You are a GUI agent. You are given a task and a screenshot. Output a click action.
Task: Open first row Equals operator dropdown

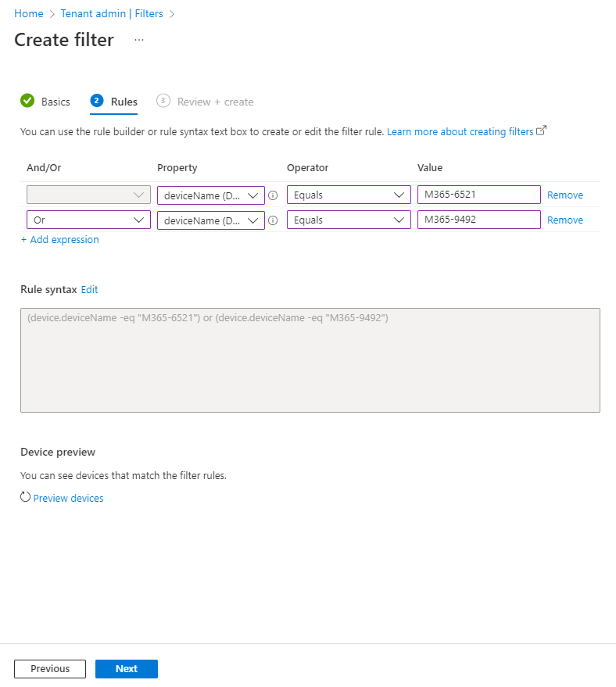pos(349,195)
